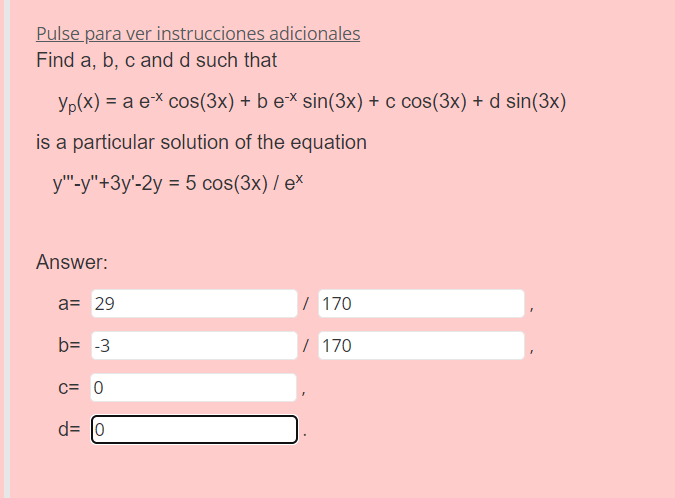Screen dimensions: 675x498
Task: Click the 'd=' label
Action: tap(71, 430)
